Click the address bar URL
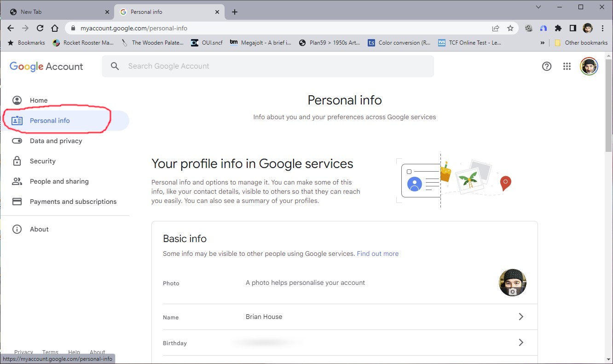 click(134, 28)
